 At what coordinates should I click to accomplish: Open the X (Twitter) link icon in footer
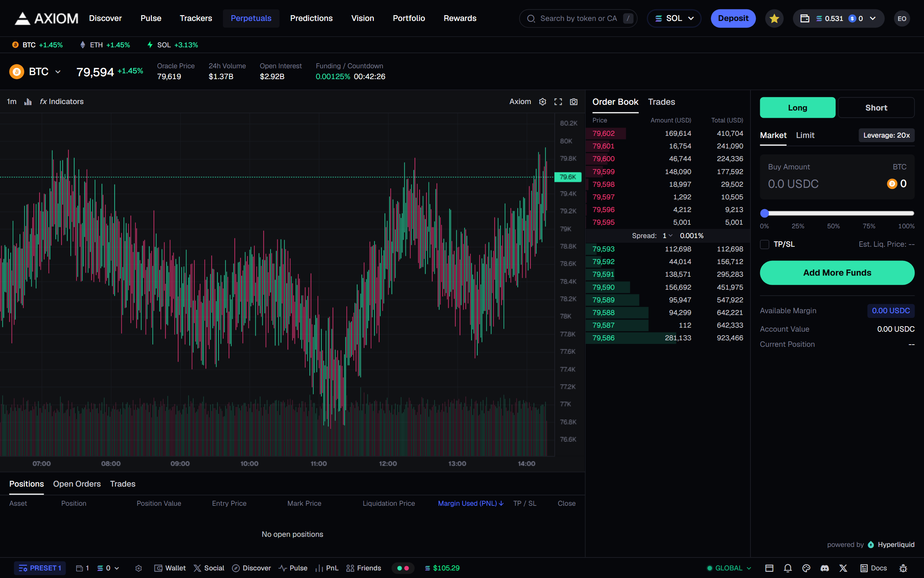(843, 568)
